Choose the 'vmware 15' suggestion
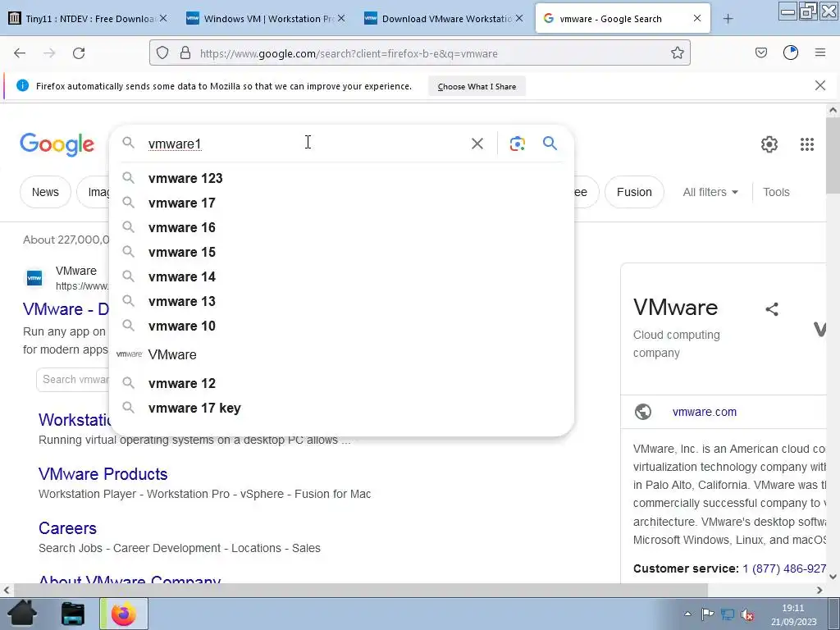Viewport: 840px width, 630px height. (x=341, y=252)
